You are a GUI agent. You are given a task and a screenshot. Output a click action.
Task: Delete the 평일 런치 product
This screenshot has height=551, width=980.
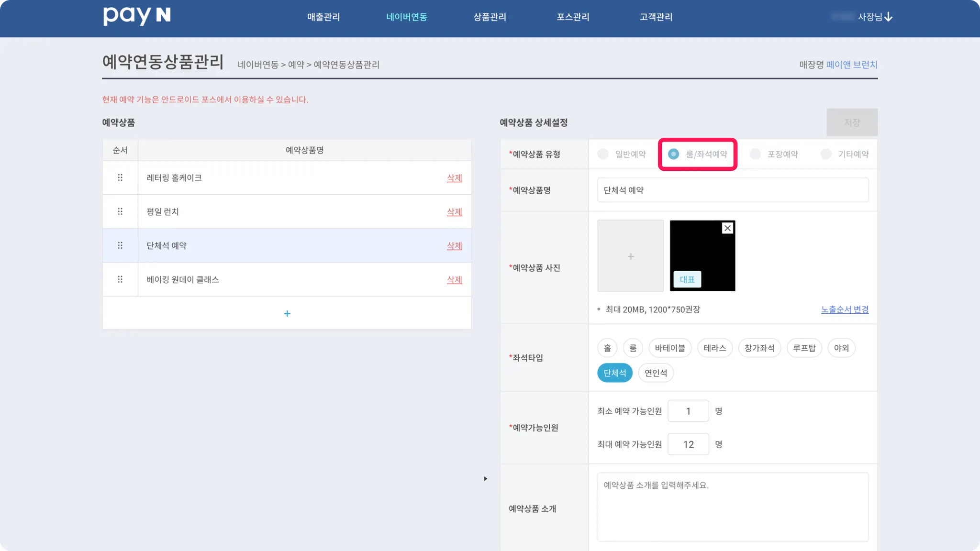click(x=454, y=211)
